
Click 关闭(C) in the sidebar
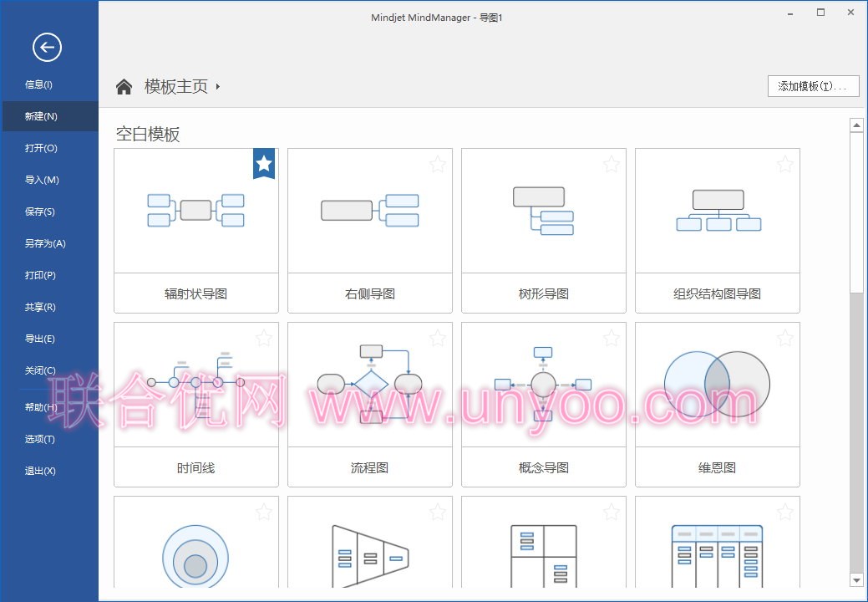coord(49,370)
